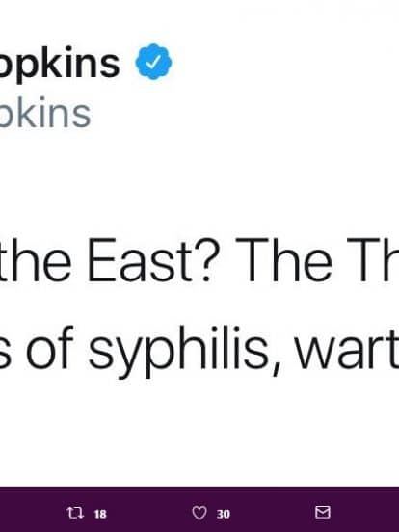Click white space right of the verified badge
This screenshot has width=399, height=532.
tap(285, 62)
